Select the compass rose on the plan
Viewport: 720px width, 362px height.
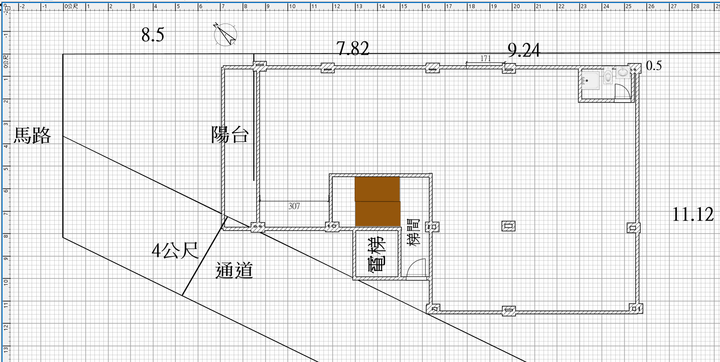pos(225,34)
